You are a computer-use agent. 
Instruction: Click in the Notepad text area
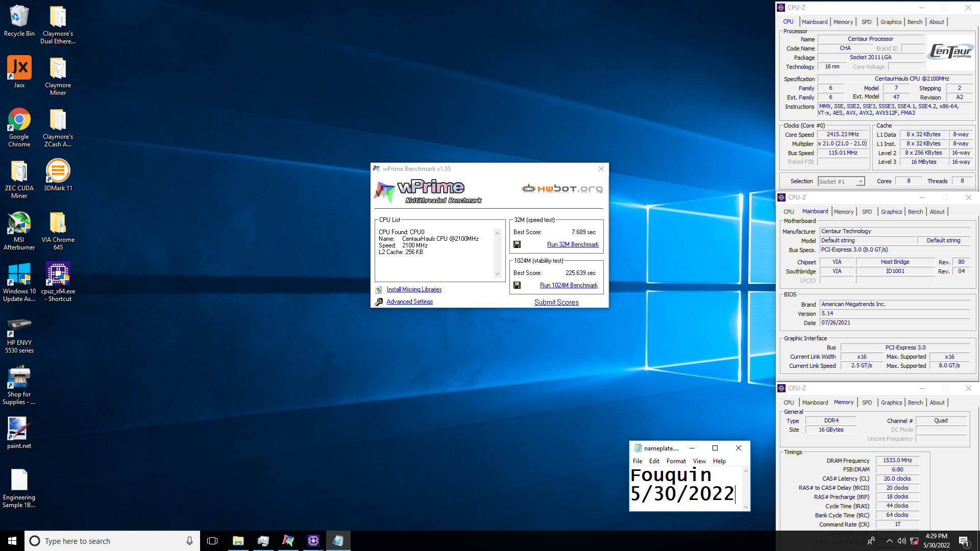pos(685,488)
